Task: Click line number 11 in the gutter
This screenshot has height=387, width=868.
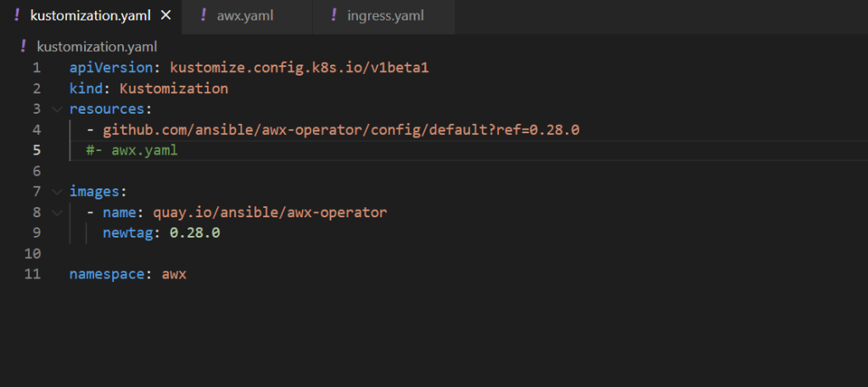Action: pos(33,274)
